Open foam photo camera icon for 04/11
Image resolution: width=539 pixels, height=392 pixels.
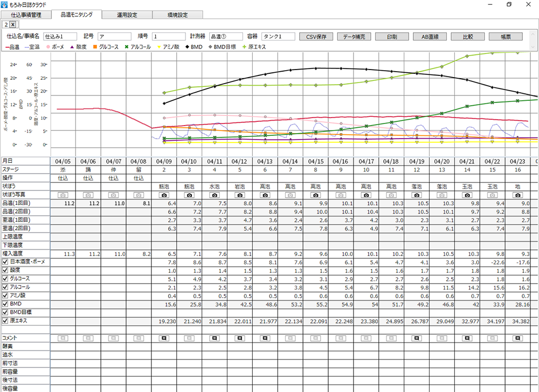pyautogui.click(x=215, y=195)
